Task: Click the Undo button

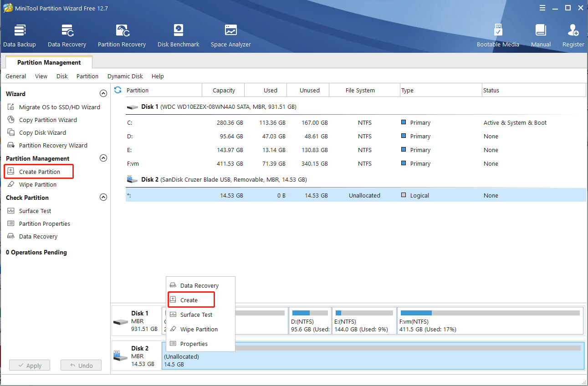Action: [x=81, y=365]
